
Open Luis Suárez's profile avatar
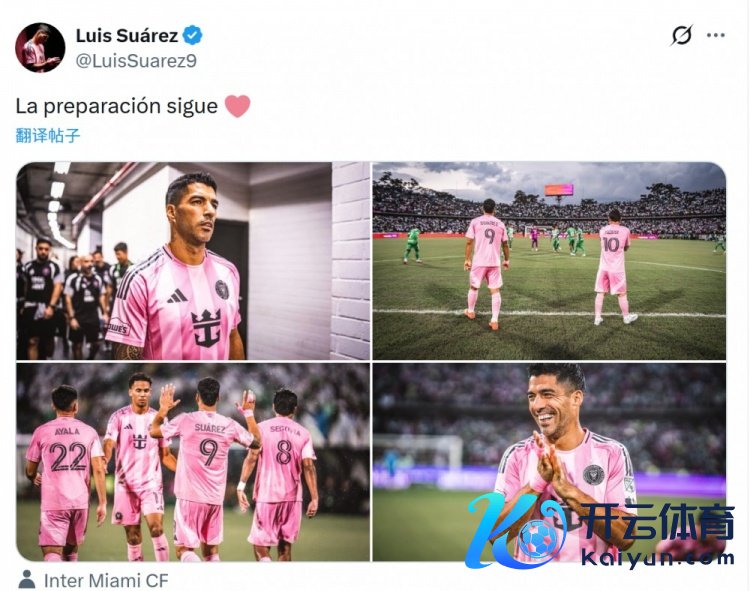[x=40, y=47]
